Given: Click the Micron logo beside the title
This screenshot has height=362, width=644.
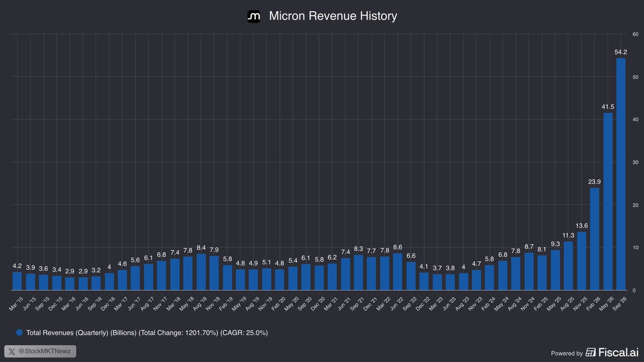Looking at the screenshot, I should 254,17.
